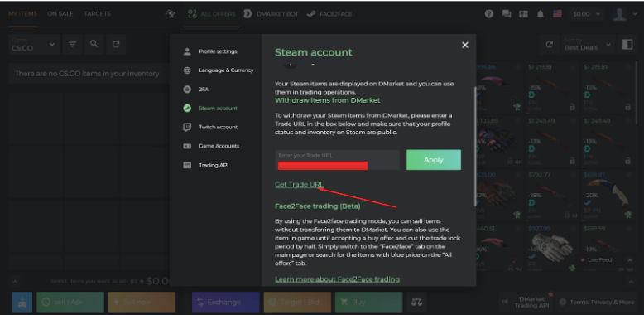
Task: Close the Steam account dialog
Action: coord(465,46)
